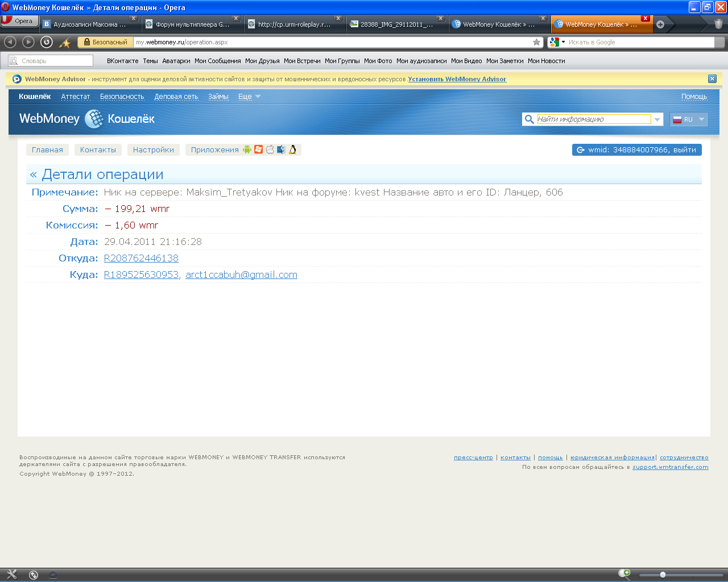
Task: Open 'Мои Новости' bookmark
Action: 546,61
